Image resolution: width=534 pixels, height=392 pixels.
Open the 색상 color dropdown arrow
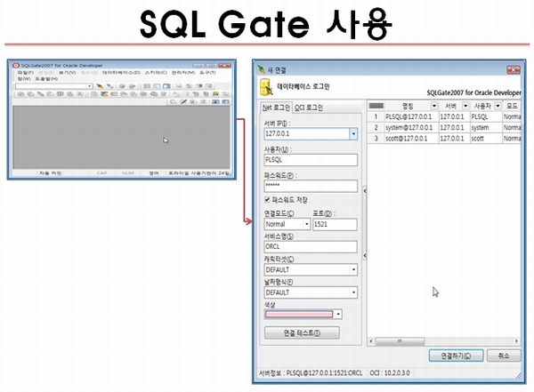tap(338, 314)
